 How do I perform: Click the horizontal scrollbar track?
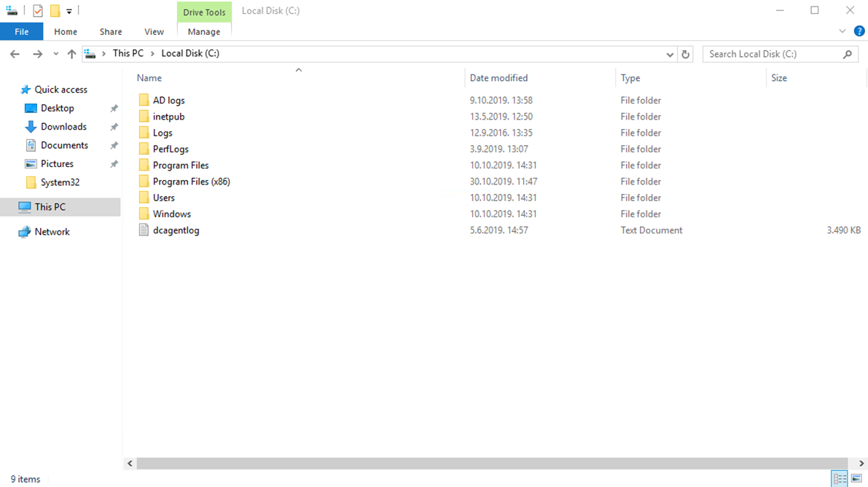pyautogui.click(x=494, y=464)
